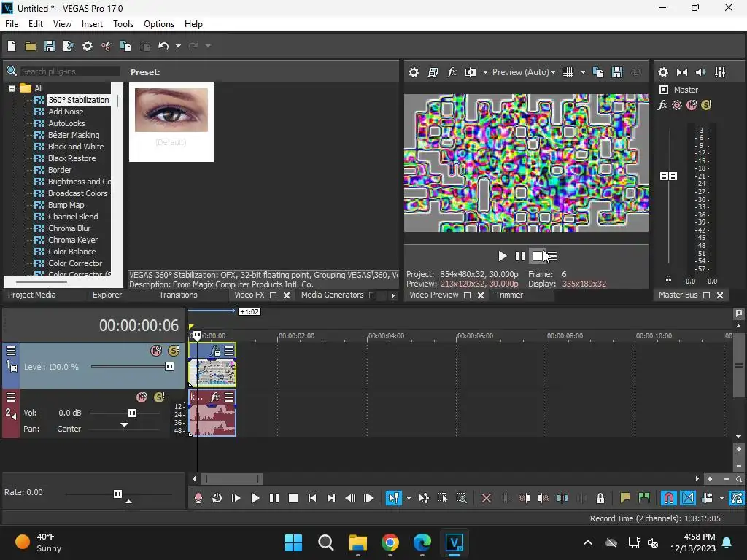Open Master Bus audio properties gear
747x560 pixels.
(663, 72)
